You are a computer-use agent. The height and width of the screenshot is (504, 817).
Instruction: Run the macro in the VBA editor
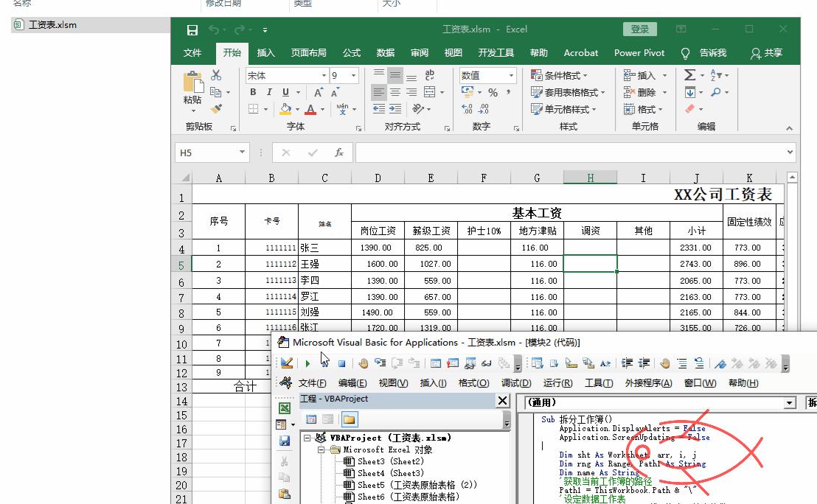(x=307, y=363)
